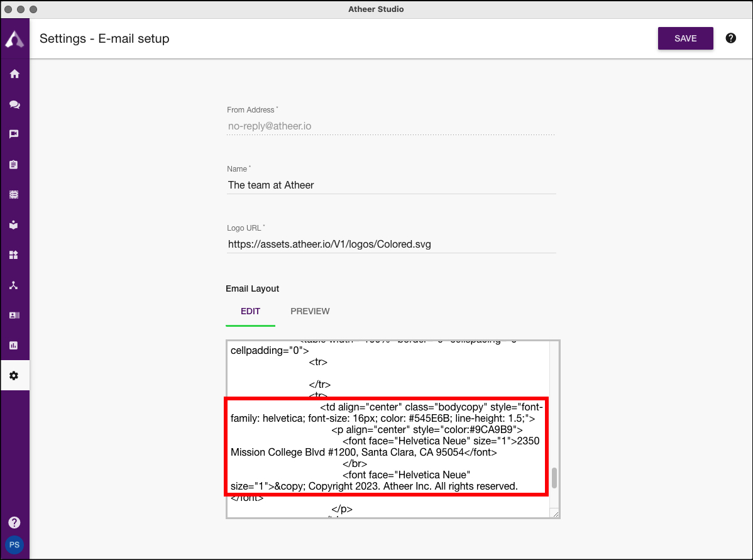Click the 'Copyright 2023. Atheer Inc.' code text
753x560 pixels.
coord(370,486)
